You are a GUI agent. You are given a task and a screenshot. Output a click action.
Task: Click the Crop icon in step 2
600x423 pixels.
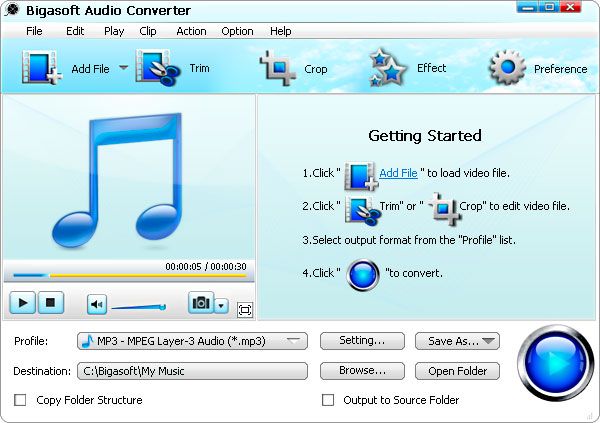(x=444, y=209)
